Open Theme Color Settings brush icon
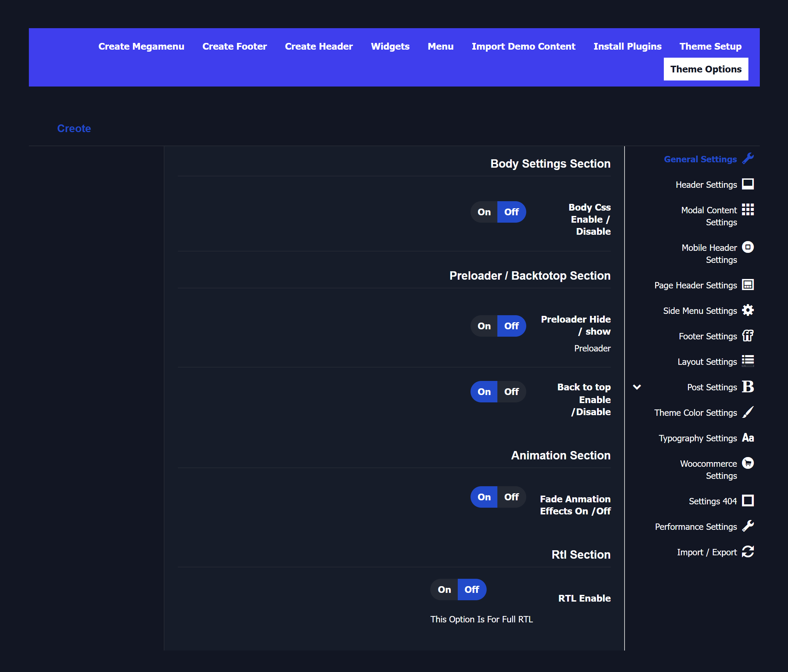 [748, 412]
